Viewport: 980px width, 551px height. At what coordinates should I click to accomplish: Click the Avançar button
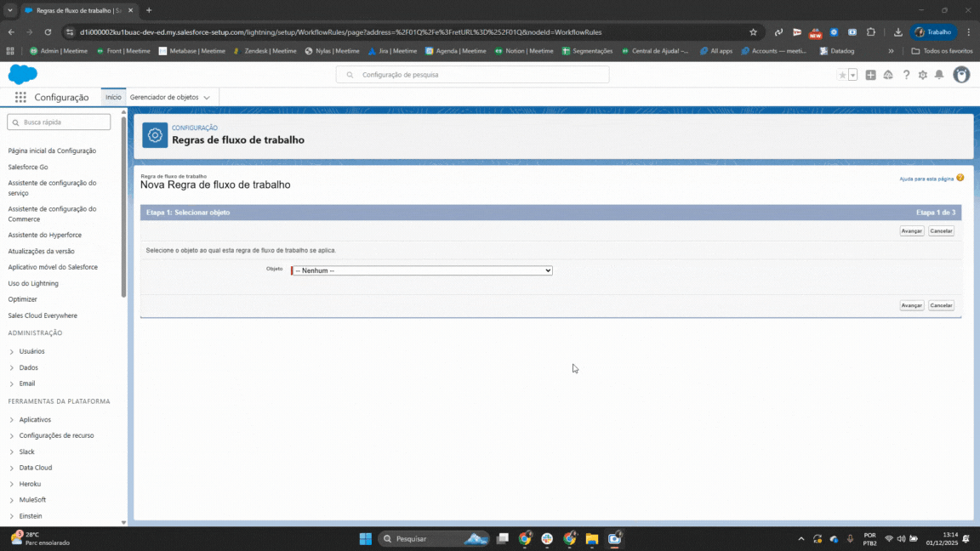pyautogui.click(x=910, y=230)
